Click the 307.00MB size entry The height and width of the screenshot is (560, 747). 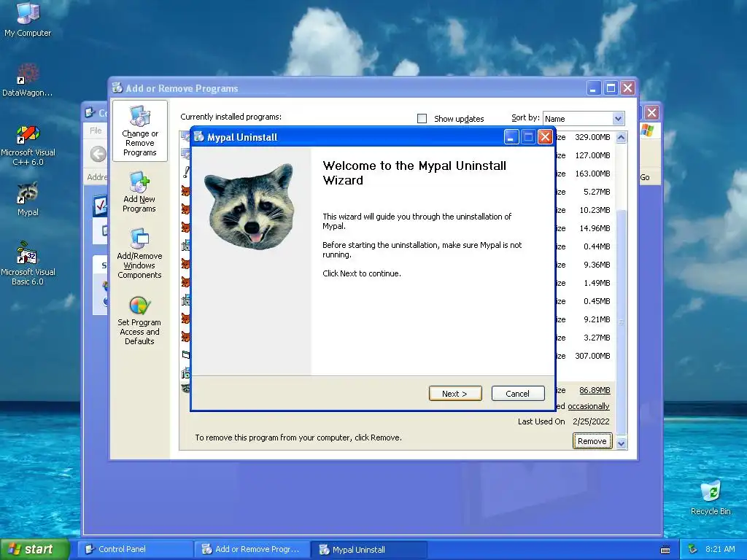[592, 356]
